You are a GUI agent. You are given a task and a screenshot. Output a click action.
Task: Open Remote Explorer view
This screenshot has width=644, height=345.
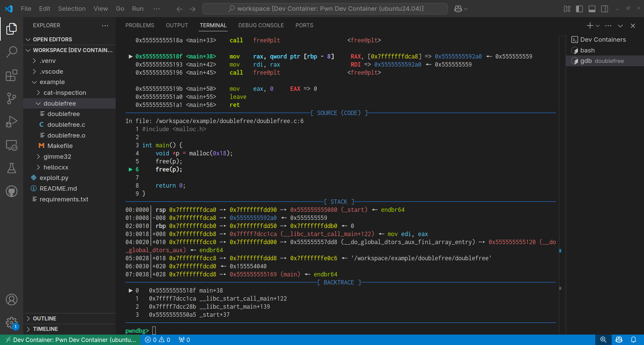coord(11,145)
